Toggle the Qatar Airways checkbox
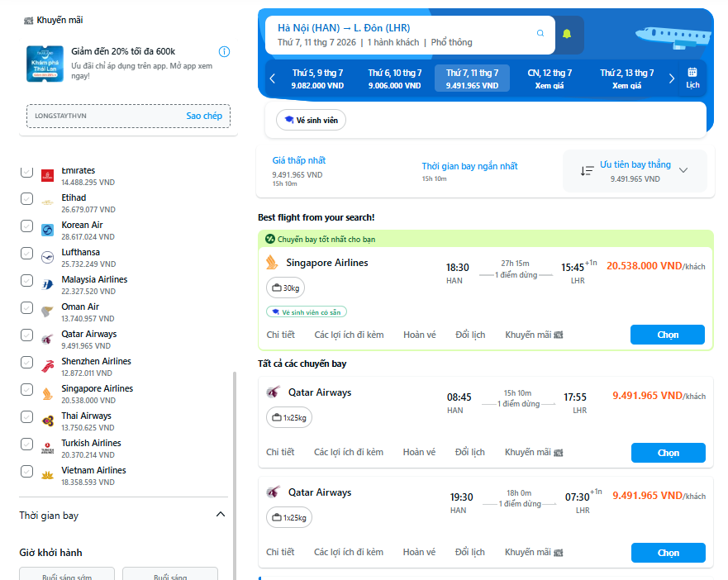 [27, 335]
